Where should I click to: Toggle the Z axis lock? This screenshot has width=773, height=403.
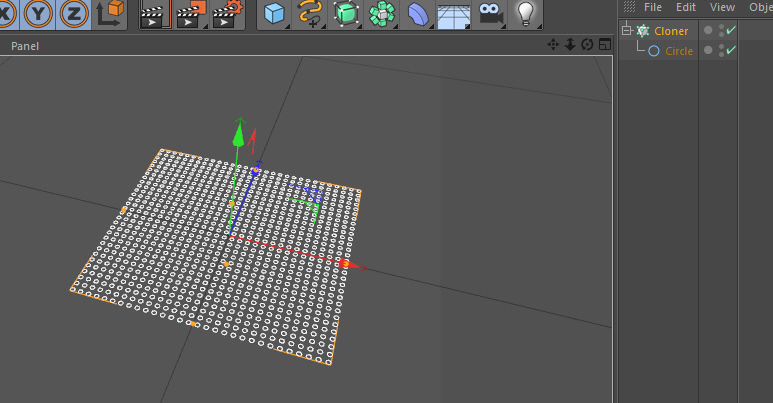point(74,14)
